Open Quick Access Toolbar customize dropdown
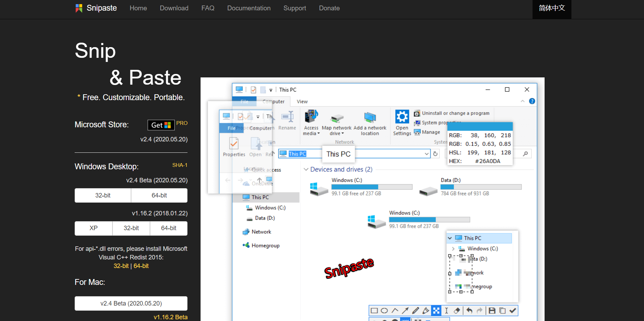This screenshot has width=644, height=321. pos(271,90)
